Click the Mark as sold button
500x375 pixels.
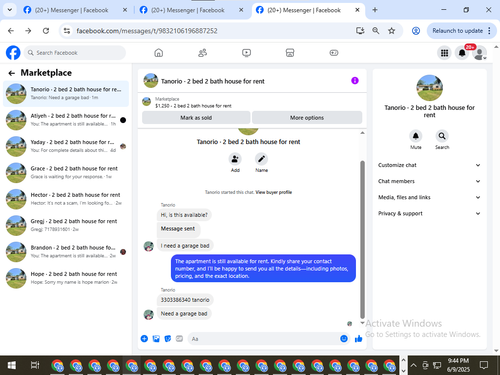(196, 118)
